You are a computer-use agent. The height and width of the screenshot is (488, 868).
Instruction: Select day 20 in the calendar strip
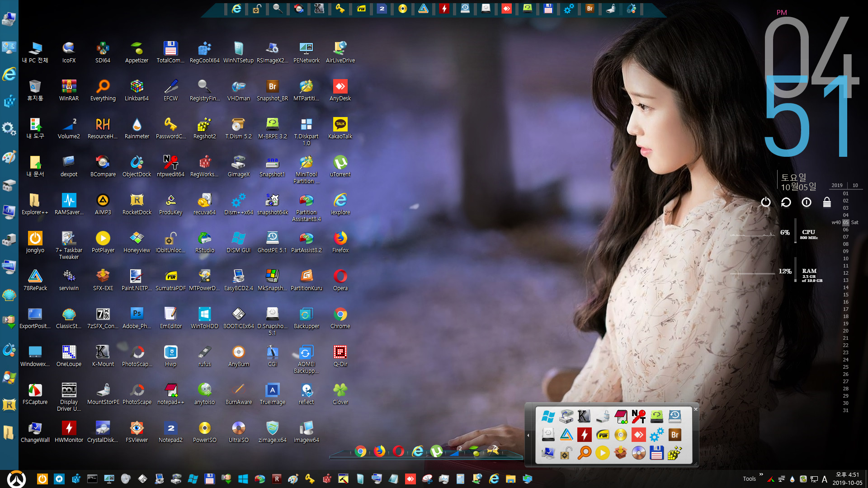[845, 331]
